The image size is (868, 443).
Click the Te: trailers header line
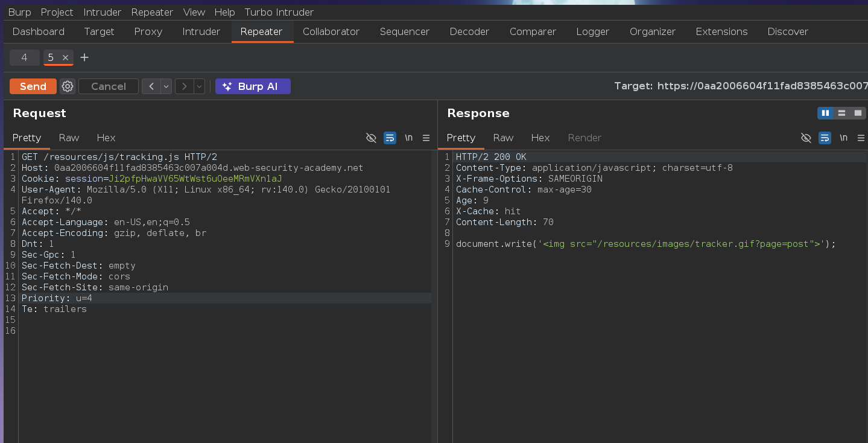[x=54, y=309]
